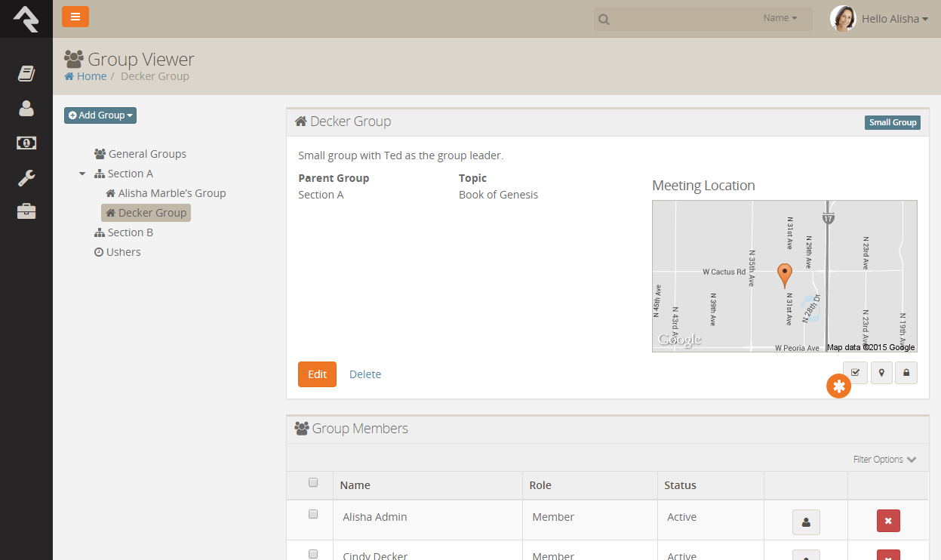Open the Name search type dropdown
This screenshot has height=560, width=941.
[780, 18]
